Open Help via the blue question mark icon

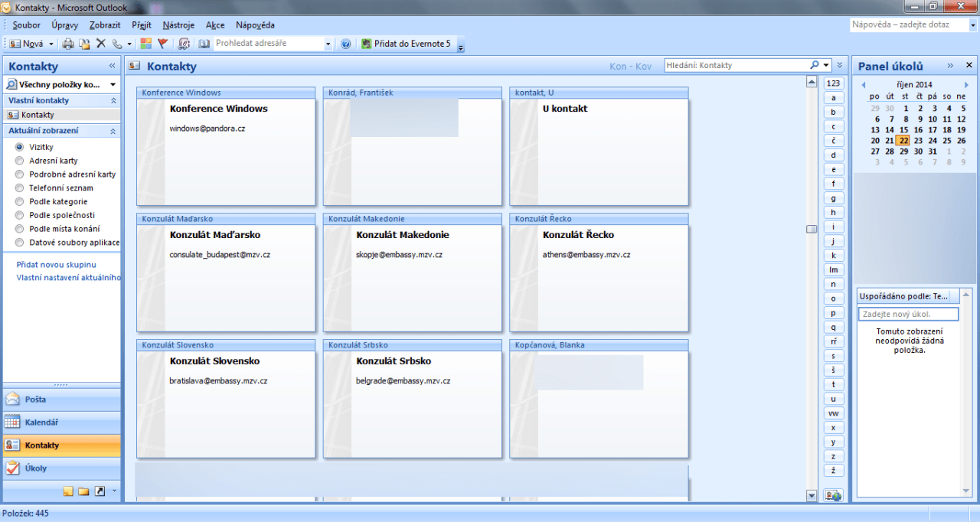point(345,44)
